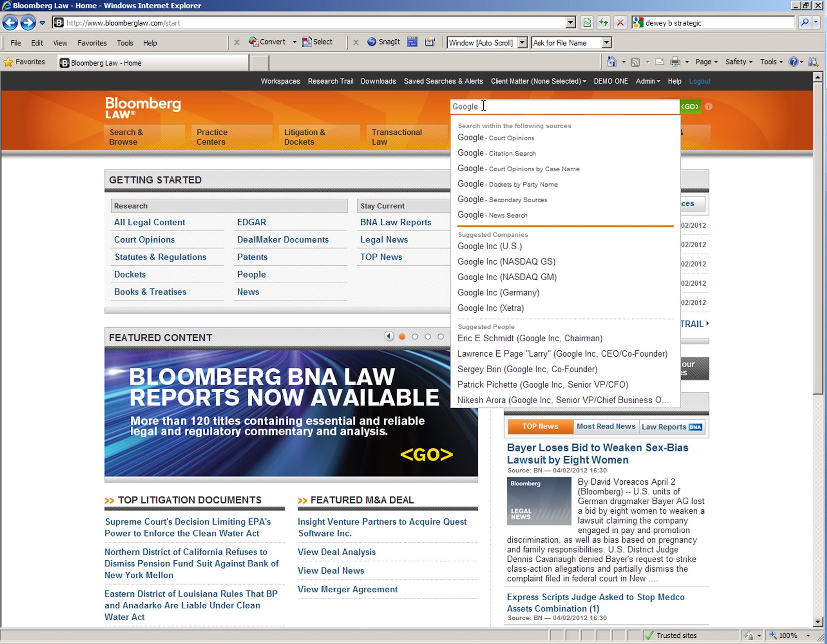Click the Read Mail icon in the command bar
This screenshot has width=827, height=644.
(660, 62)
